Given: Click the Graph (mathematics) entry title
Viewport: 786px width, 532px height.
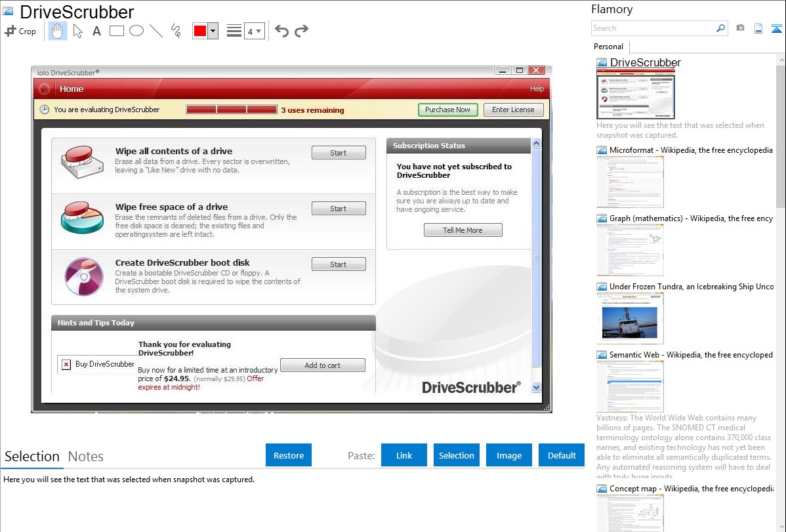Looking at the screenshot, I should (692, 218).
